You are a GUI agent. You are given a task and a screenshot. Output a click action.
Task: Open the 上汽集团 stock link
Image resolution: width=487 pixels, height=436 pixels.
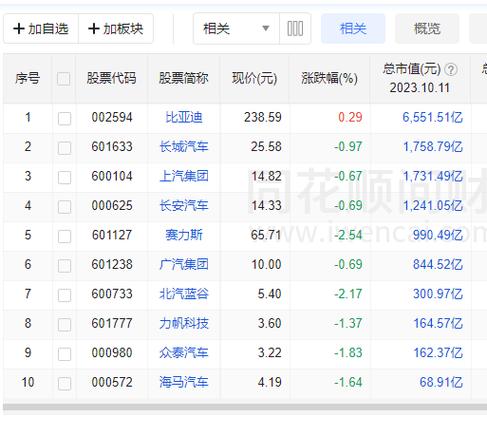point(184,176)
